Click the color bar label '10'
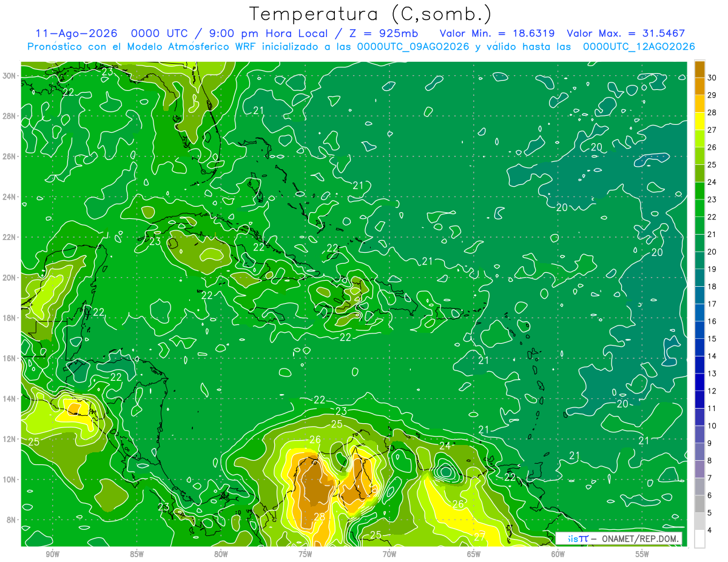The image size is (728, 562). [x=712, y=426]
